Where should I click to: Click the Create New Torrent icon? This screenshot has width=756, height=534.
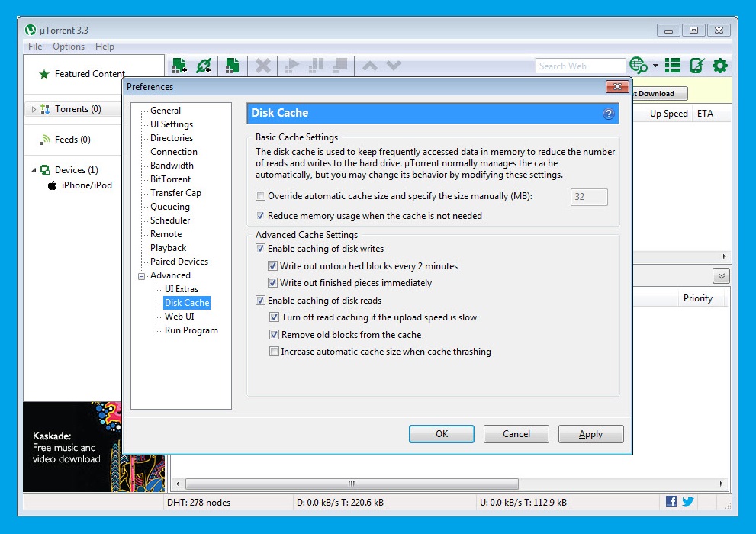pos(233,65)
